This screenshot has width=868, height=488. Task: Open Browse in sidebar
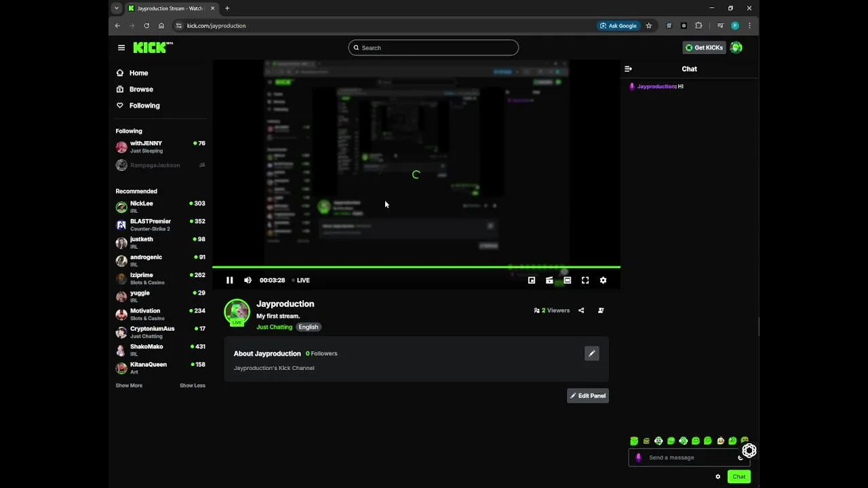tap(135, 89)
